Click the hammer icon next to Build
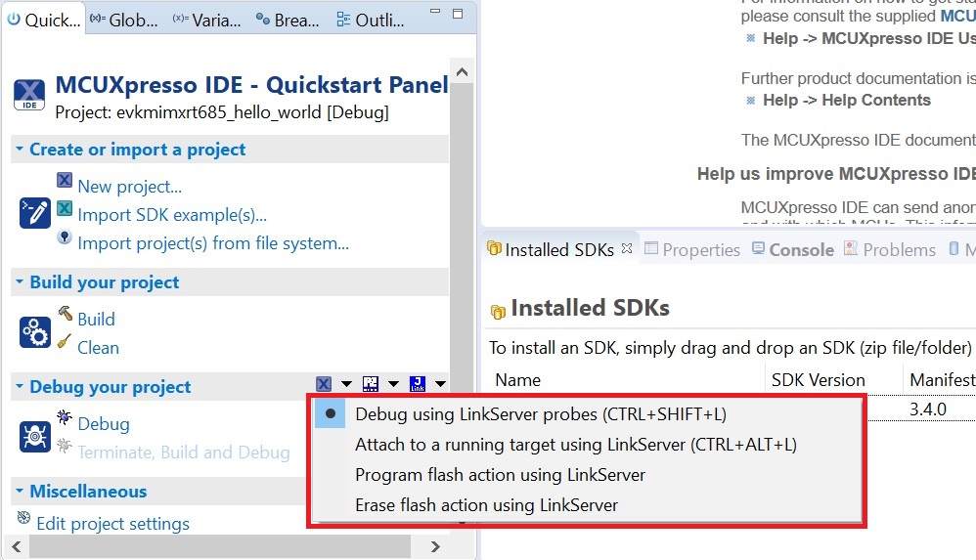This screenshot has height=560, width=976. 65,315
